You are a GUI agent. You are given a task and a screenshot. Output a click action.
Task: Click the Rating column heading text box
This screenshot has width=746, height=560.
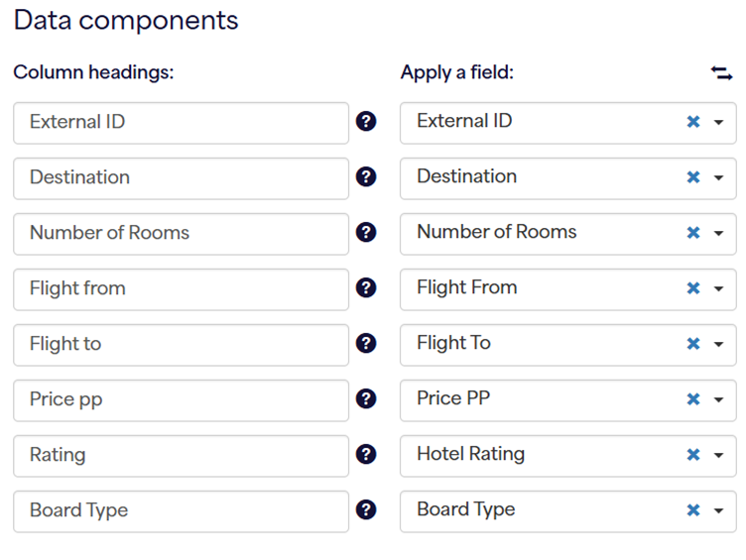click(181, 456)
